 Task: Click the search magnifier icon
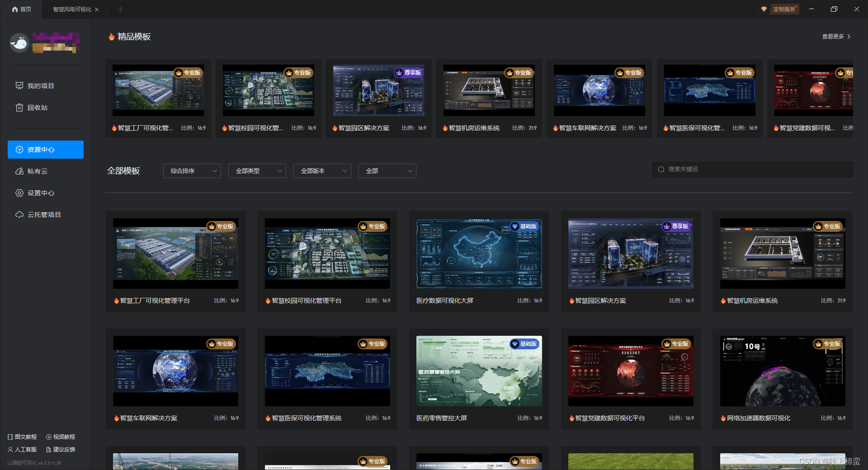tap(661, 169)
